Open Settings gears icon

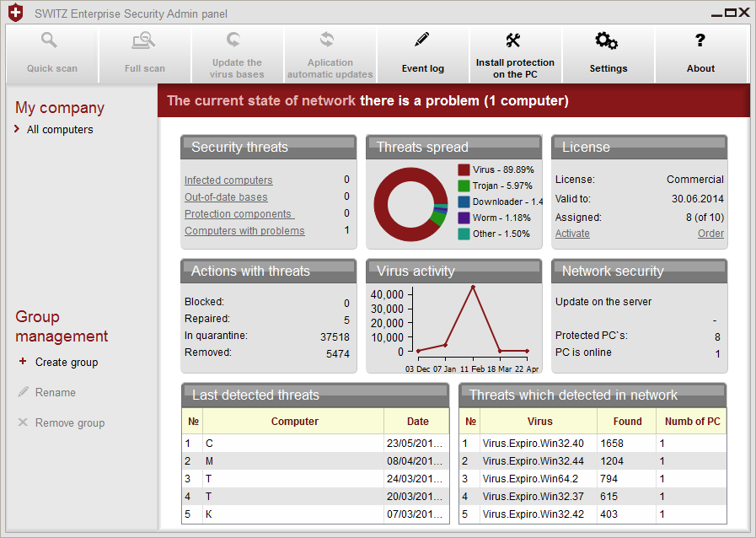[x=607, y=40]
